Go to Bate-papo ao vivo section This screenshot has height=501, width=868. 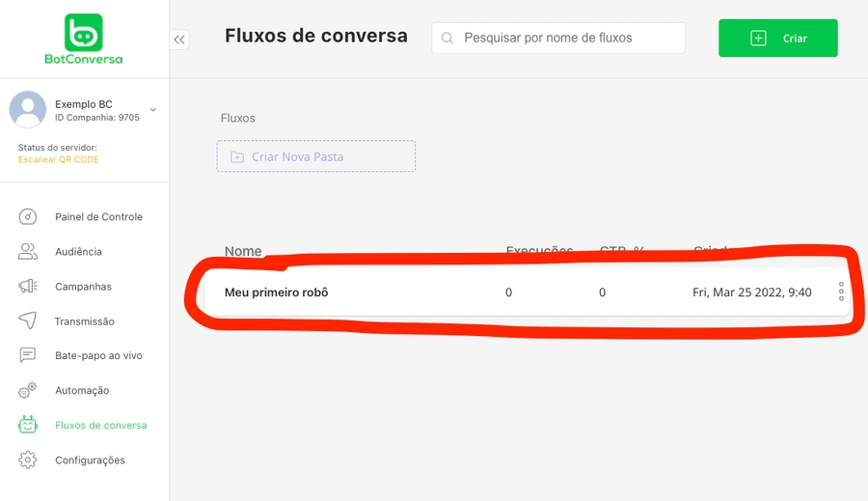(98, 356)
